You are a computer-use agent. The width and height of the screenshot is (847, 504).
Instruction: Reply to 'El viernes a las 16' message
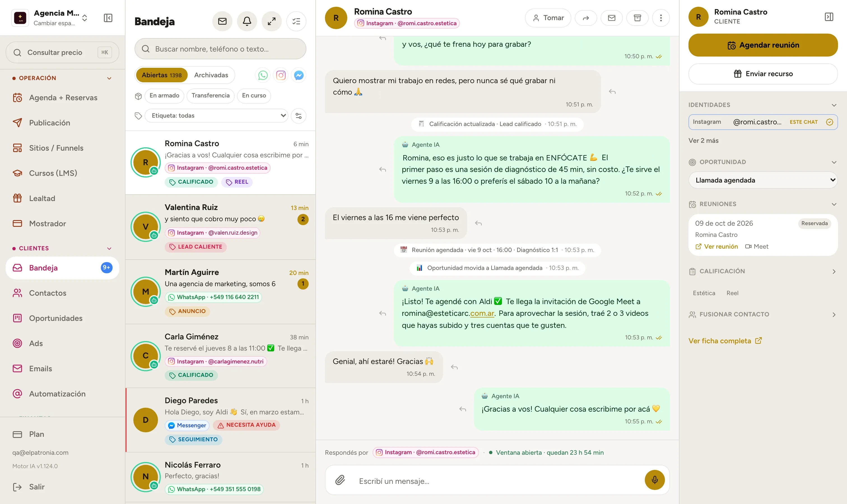point(478,223)
